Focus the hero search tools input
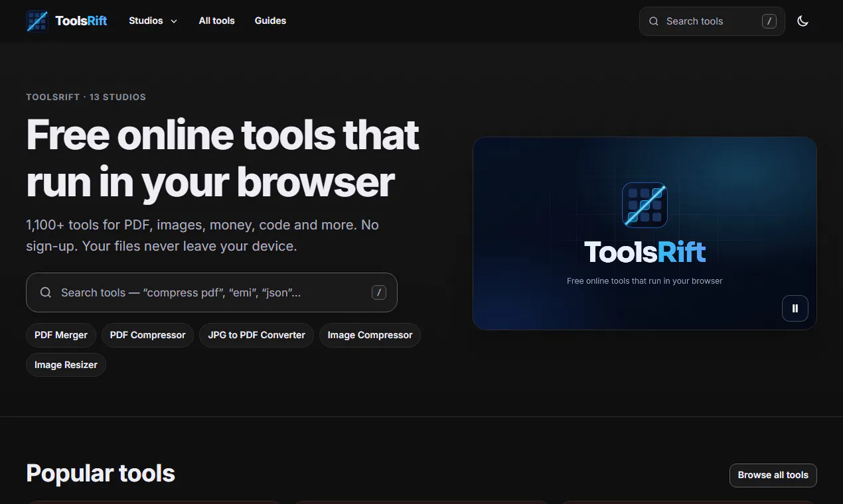This screenshot has height=504, width=843. [x=212, y=292]
